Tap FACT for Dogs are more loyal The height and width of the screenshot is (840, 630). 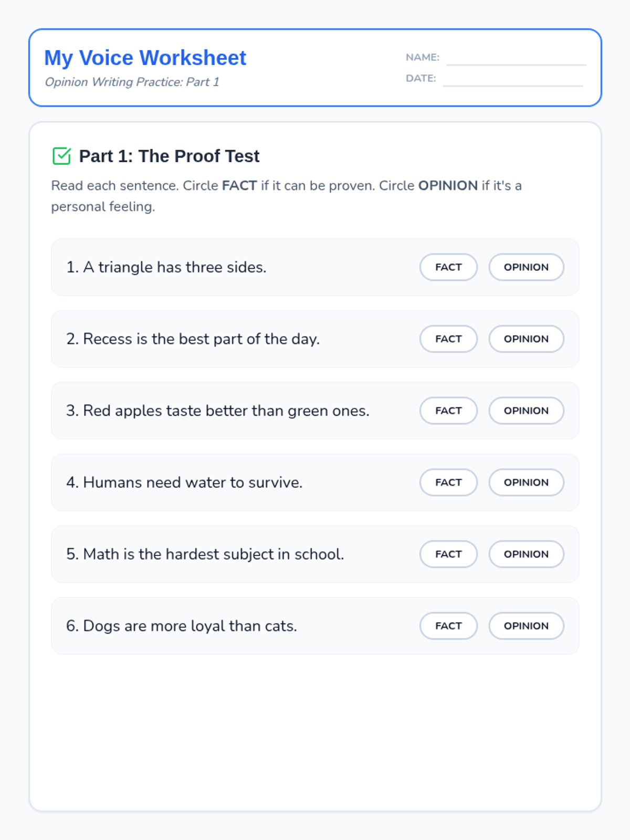point(448,626)
